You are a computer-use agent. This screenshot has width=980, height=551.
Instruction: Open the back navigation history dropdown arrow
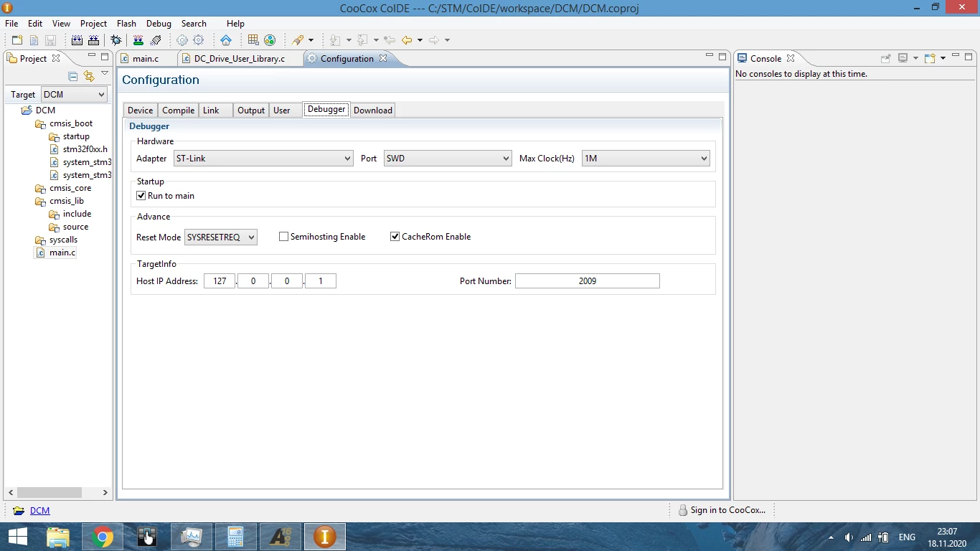click(x=420, y=40)
